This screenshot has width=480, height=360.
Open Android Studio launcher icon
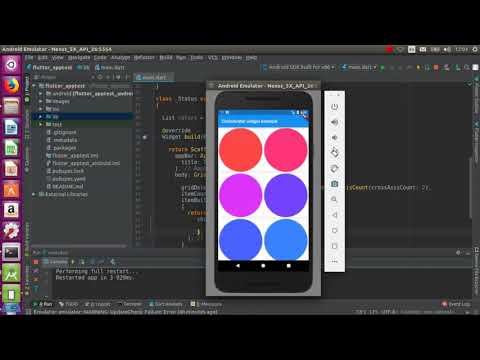tap(11, 274)
